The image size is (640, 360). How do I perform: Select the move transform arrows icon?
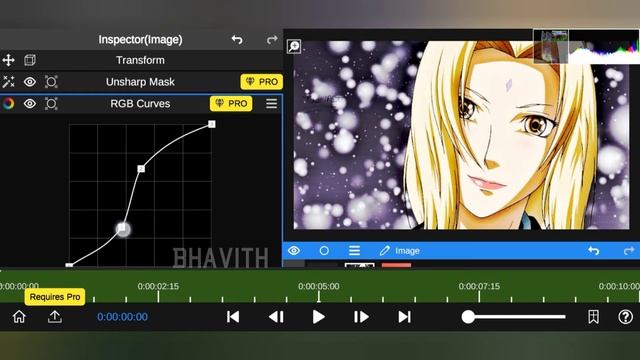(x=8, y=60)
